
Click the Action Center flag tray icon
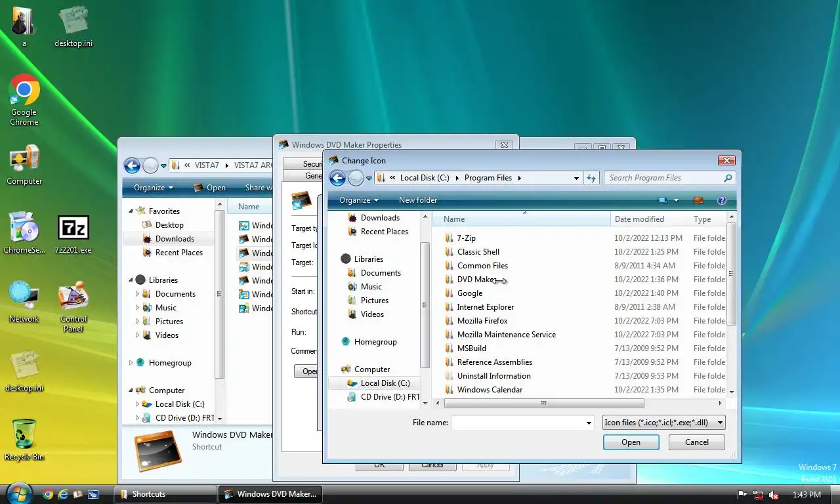pyautogui.click(x=742, y=495)
